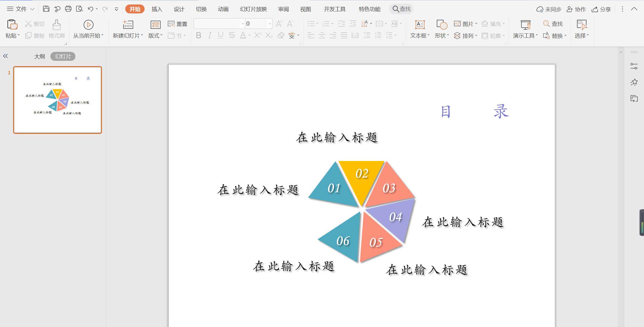The image size is (644, 327).
Task: Click the Shapes tool icon
Action: [x=442, y=25]
